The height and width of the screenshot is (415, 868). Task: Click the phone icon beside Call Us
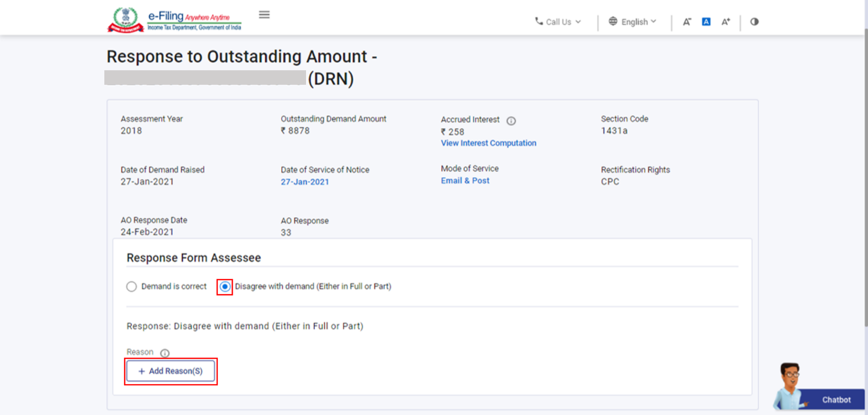pyautogui.click(x=539, y=22)
